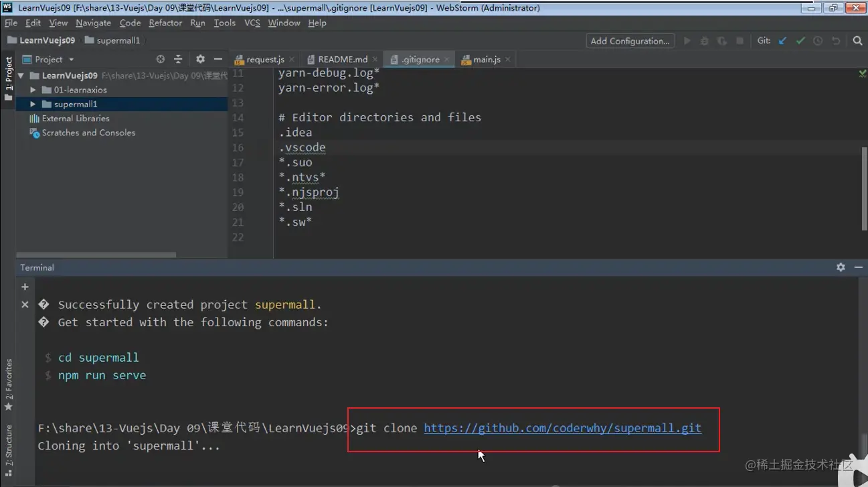Open the Run menu
This screenshot has width=868, height=487.
197,23
